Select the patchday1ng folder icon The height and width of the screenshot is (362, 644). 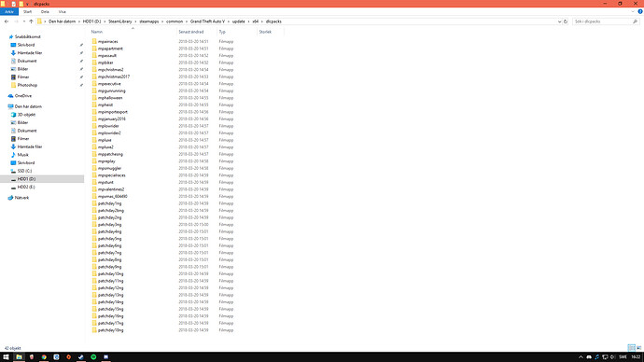94,203
